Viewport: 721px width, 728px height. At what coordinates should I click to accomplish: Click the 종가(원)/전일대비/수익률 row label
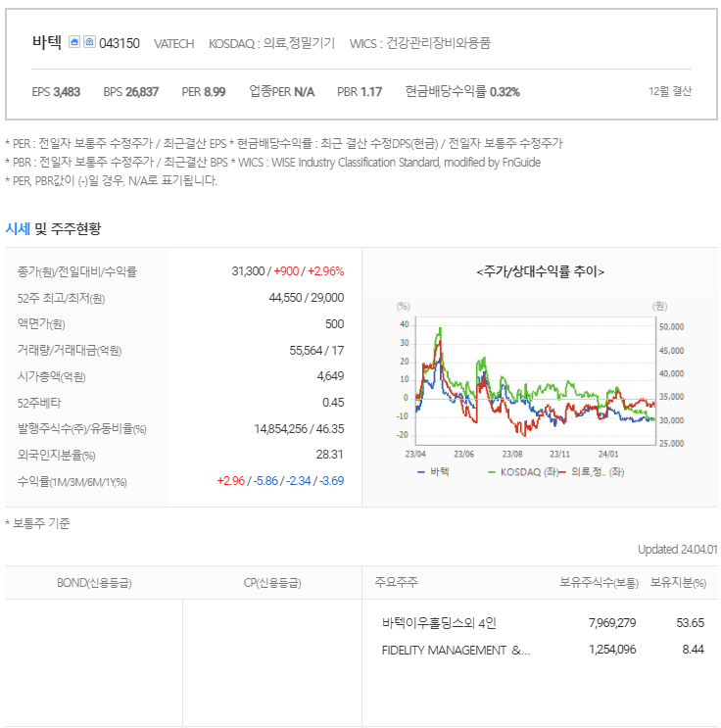tap(77, 271)
